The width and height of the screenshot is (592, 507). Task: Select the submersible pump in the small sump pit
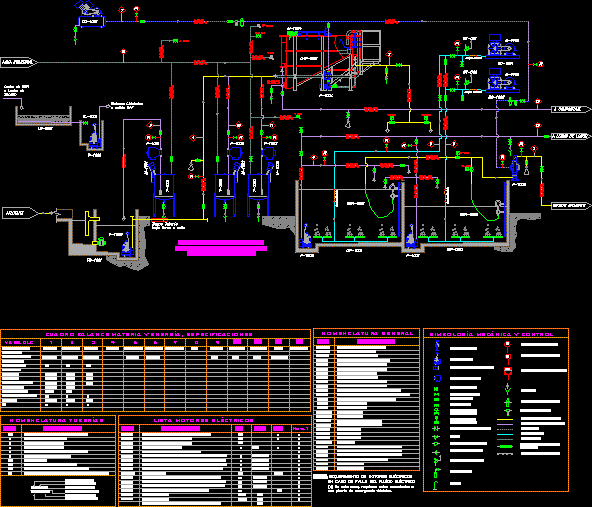pos(95,138)
